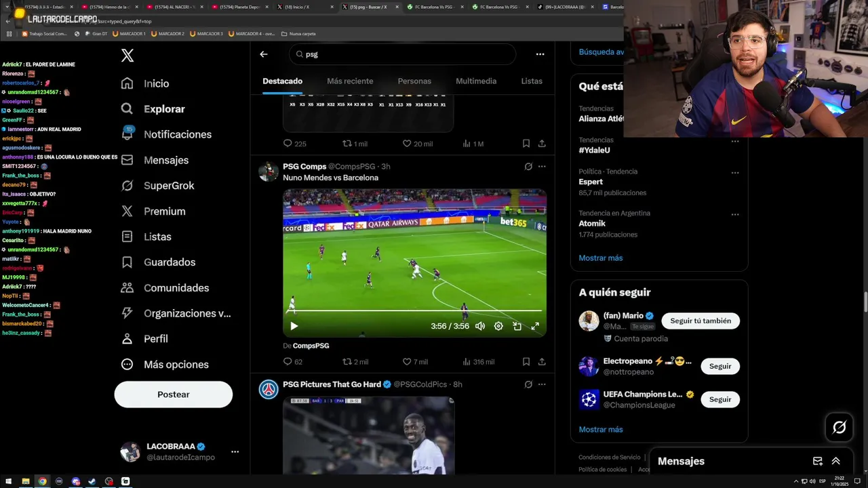The height and width of the screenshot is (488, 868).
Task: Open three-dot menu on PSG Comps post
Action: 542,166
